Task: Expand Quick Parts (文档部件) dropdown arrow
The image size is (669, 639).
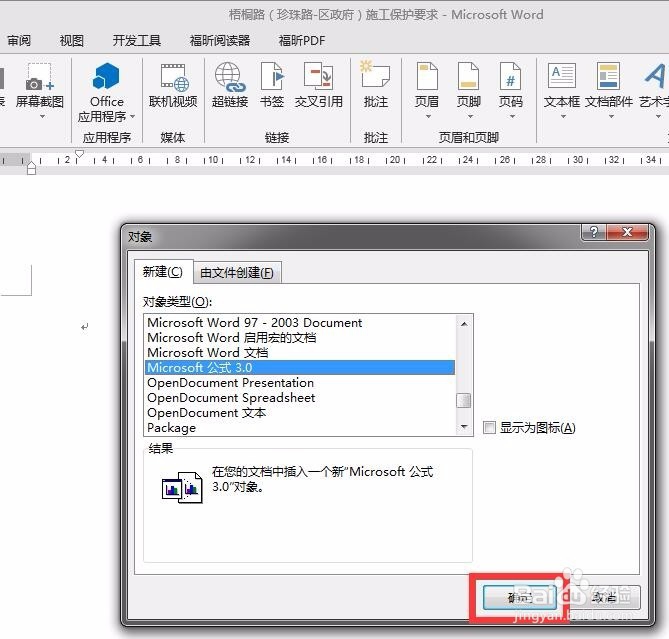Action: pyautogui.click(x=611, y=116)
